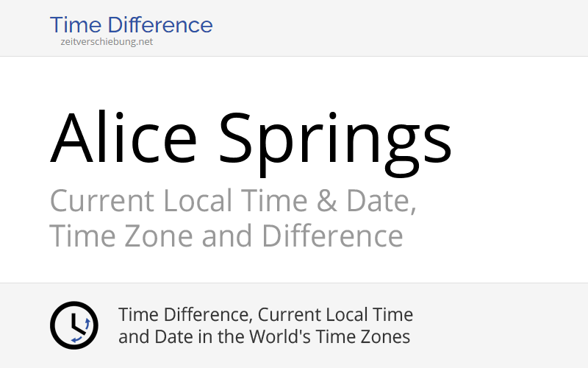The width and height of the screenshot is (588, 368).
Task: Click the "Current Local Time & Date," subtitle line
Action: (x=233, y=201)
